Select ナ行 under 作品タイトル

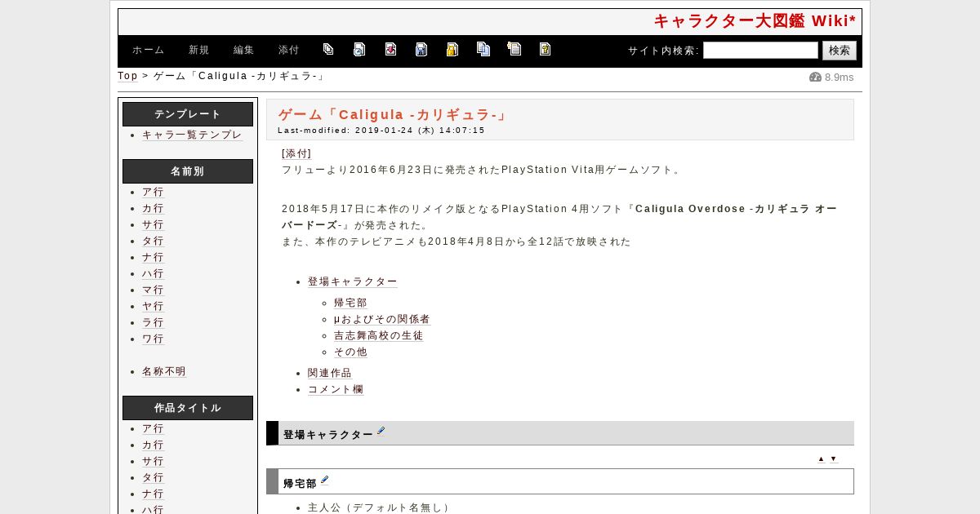(x=153, y=494)
